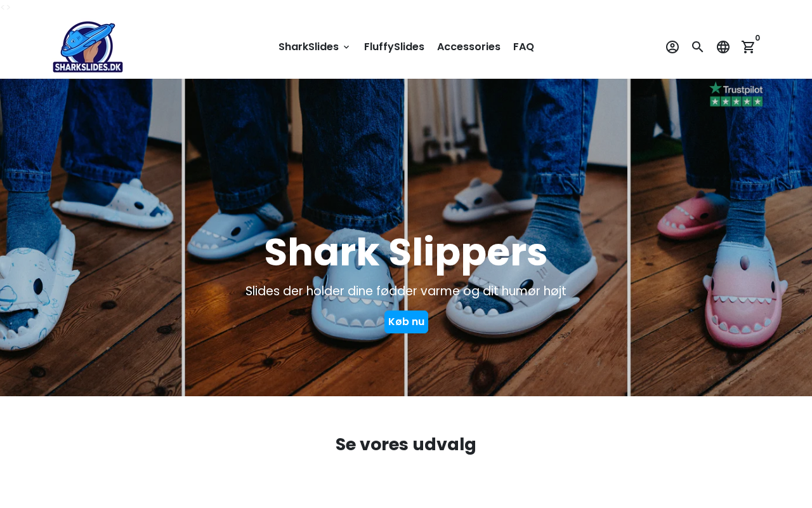Expand the SharkSlides menu chevron
Image resolution: width=812 pixels, height=508 pixels.
tap(346, 47)
